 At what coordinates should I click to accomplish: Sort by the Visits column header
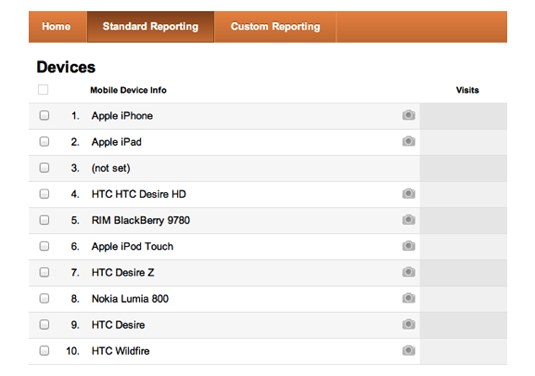467,90
